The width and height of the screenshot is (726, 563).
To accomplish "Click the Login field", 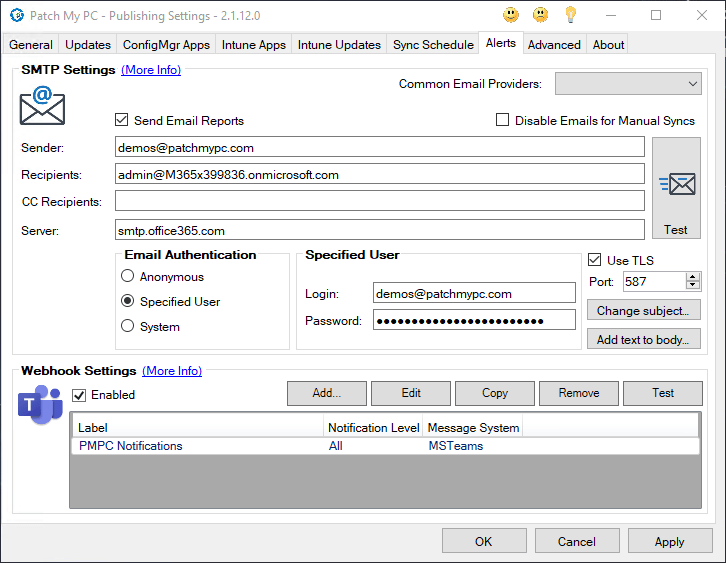I will [x=474, y=293].
